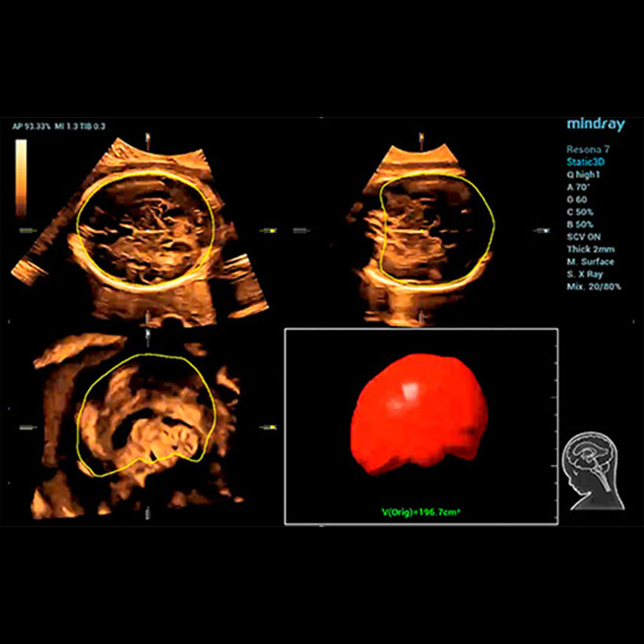Select the red 3D volume rendering
This screenshot has height=644, width=644.
tap(419, 411)
